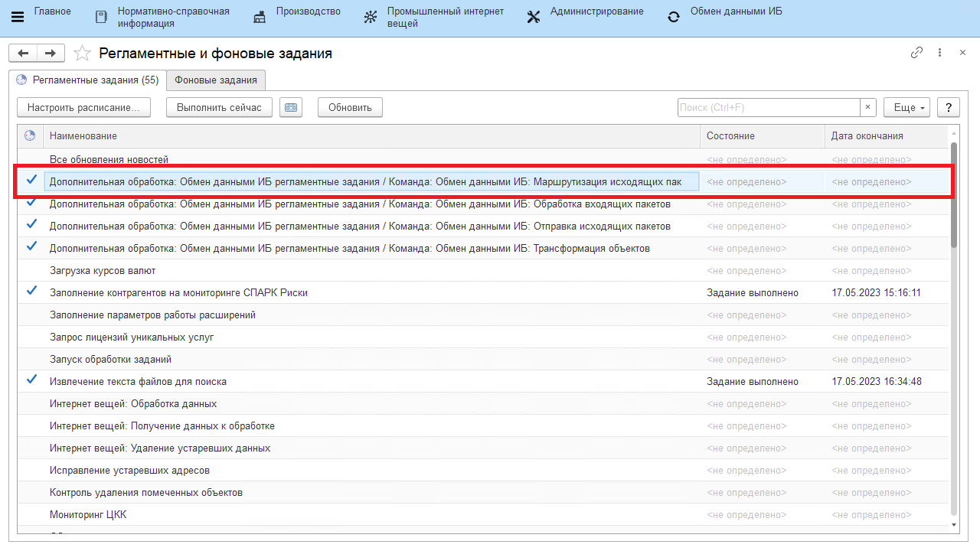This screenshot has width=980, height=551.
Task: Toggle checkmark for СПАРК Риски task
Action: [x=31, y=292]
